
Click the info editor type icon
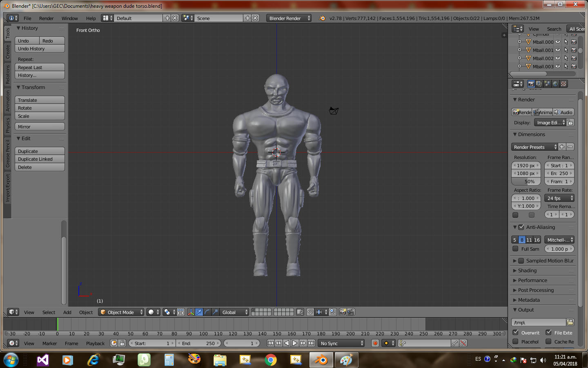pos(13,18)
